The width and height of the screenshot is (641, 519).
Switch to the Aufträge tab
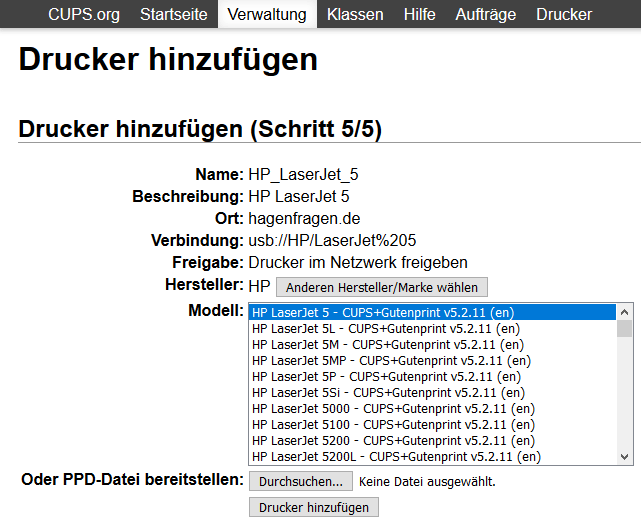(x=486, y=14)
